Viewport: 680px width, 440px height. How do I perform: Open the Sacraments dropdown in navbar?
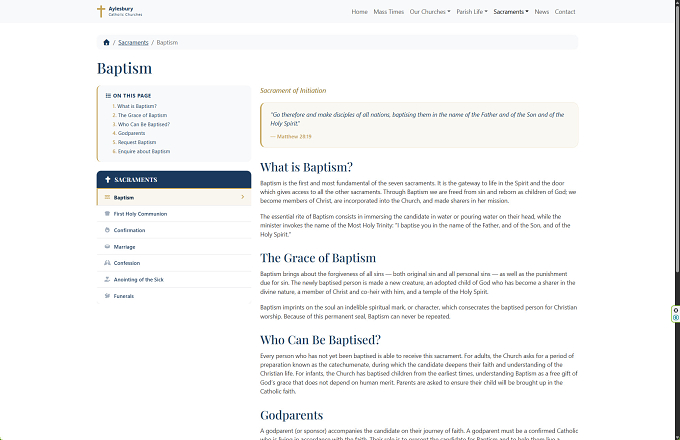[x=511, y=12]
